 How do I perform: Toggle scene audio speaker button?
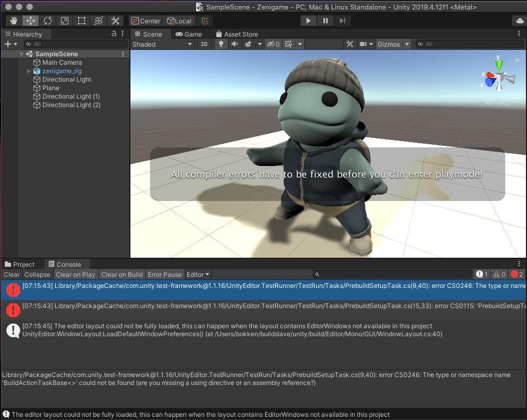tap(234, 45)
